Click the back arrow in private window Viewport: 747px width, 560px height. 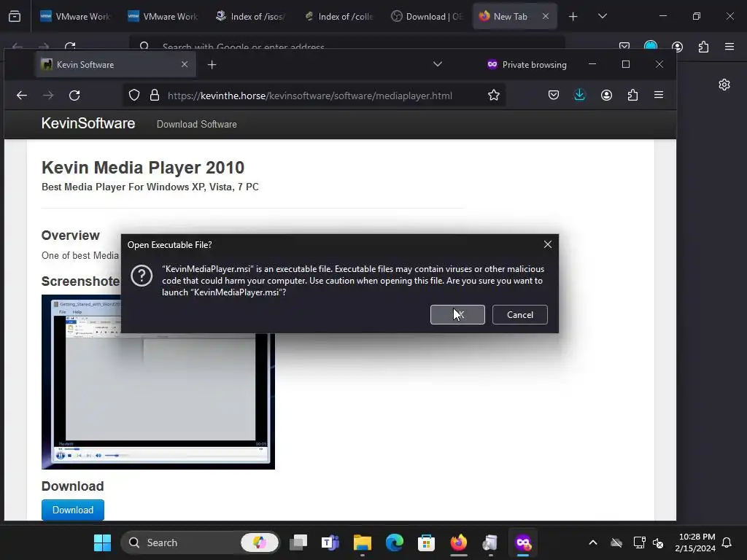[x=22, y=96]
